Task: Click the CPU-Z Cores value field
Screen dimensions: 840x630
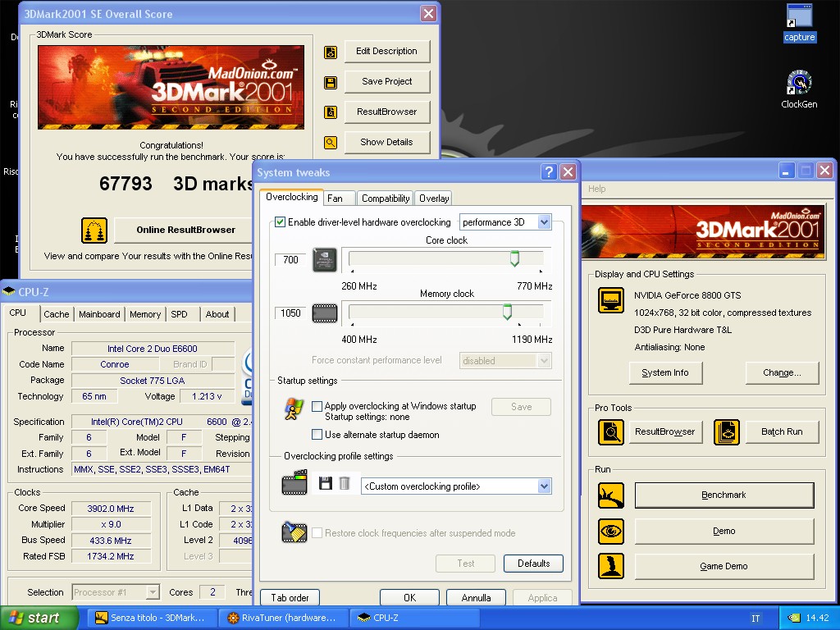Action: click(x=212, y=592)
